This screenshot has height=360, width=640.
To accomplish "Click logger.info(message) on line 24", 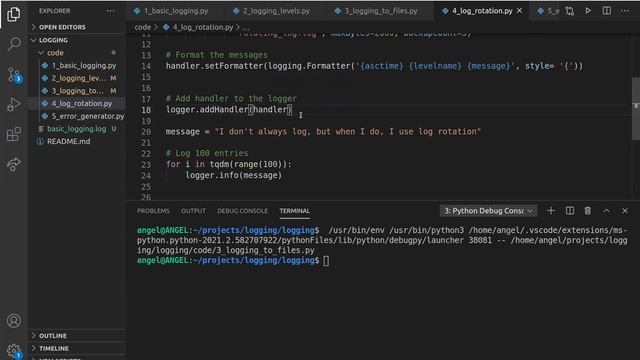I will pos(233,175).
